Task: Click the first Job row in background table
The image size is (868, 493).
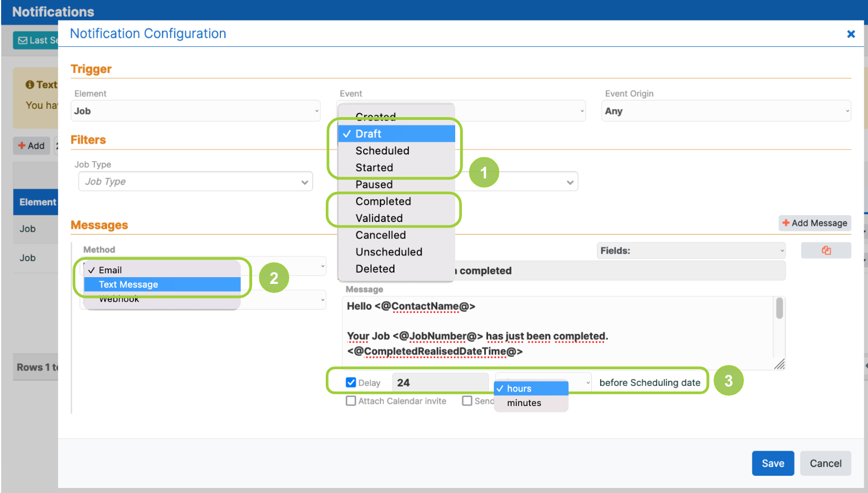Action: 36,229
